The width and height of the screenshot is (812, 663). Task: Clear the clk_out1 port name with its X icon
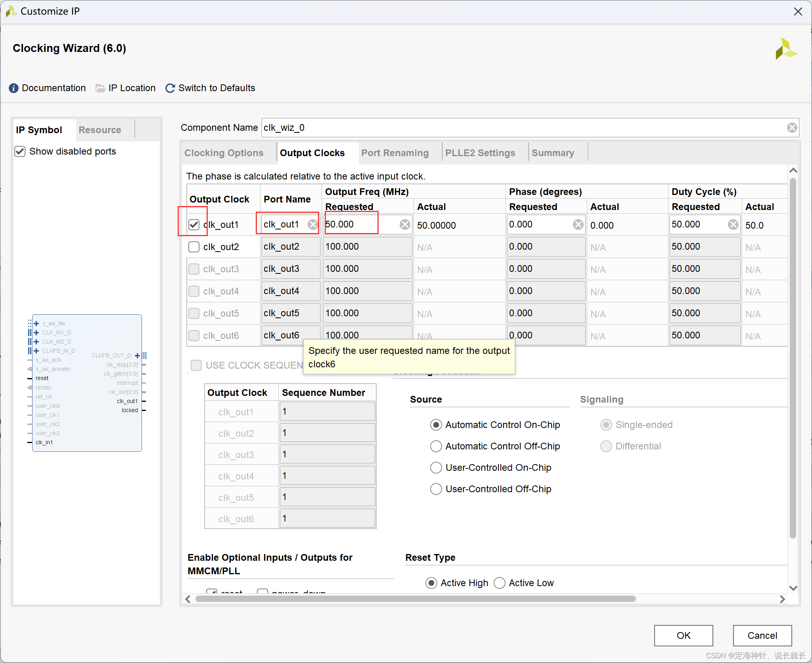tap(313, 225)
